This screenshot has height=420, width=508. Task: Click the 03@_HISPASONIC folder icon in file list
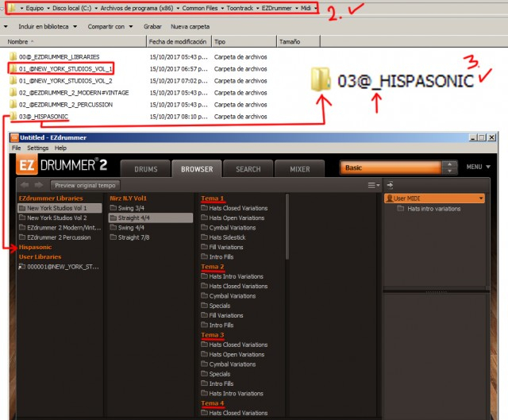(x=13, y=117)
